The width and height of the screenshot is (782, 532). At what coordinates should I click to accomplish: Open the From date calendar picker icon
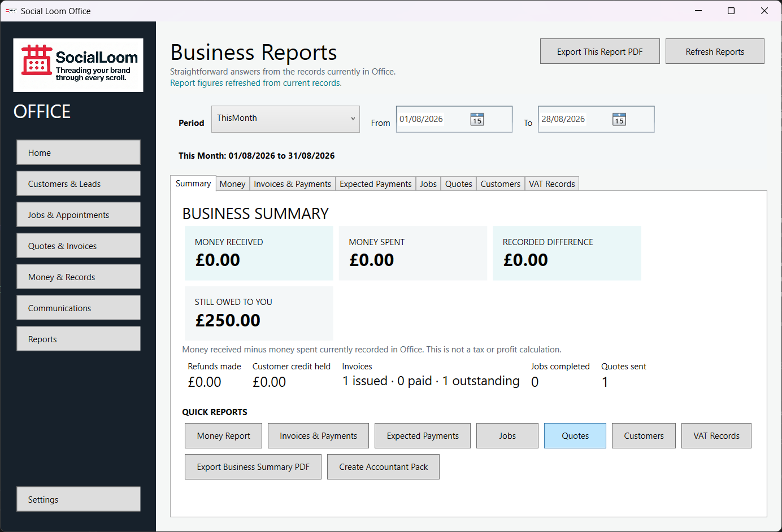point(477,119)
